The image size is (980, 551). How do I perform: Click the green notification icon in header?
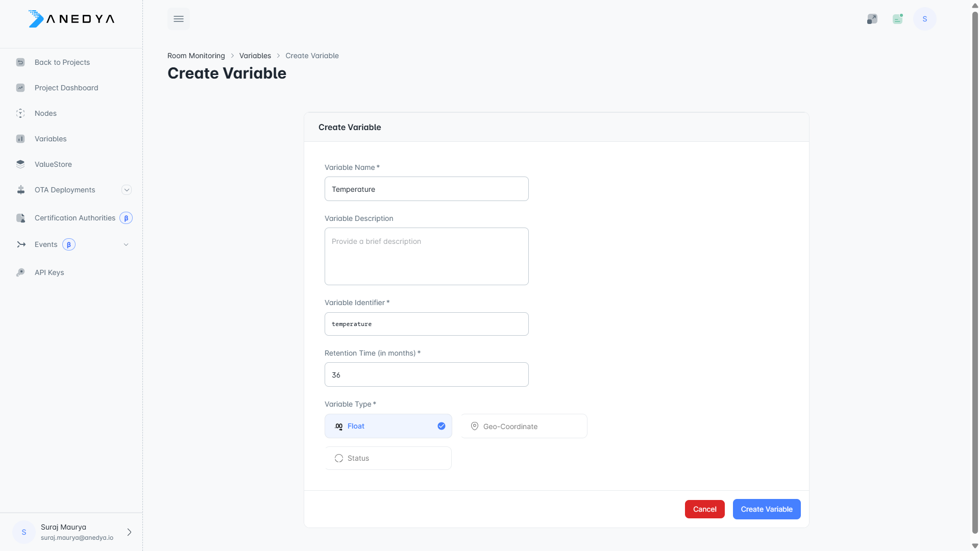[898, 19]
